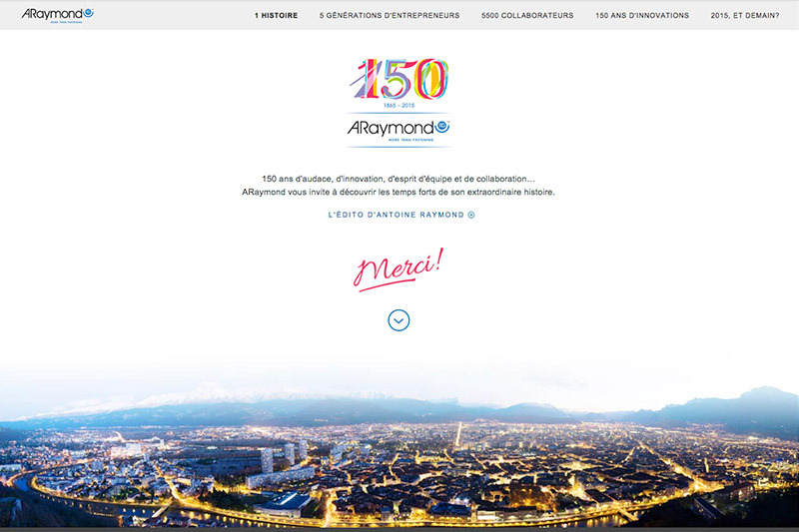Screen dimensions: 799x532
Task: Navigate to 2015, et demain? section
Action: pos(745,16)
